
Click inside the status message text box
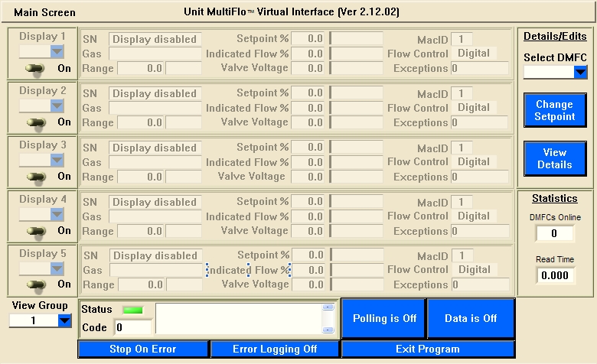[x=239, y=318]
